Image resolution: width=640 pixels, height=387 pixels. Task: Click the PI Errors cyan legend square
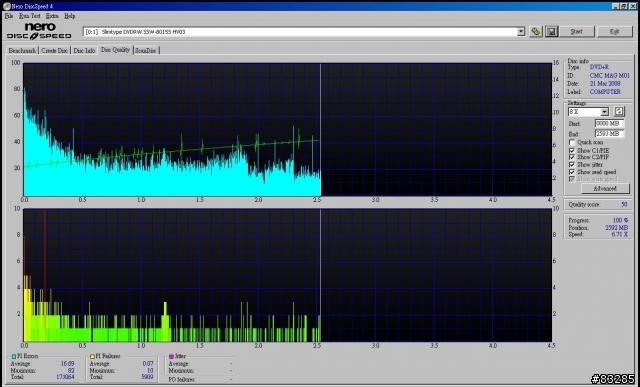pos(14,356)
